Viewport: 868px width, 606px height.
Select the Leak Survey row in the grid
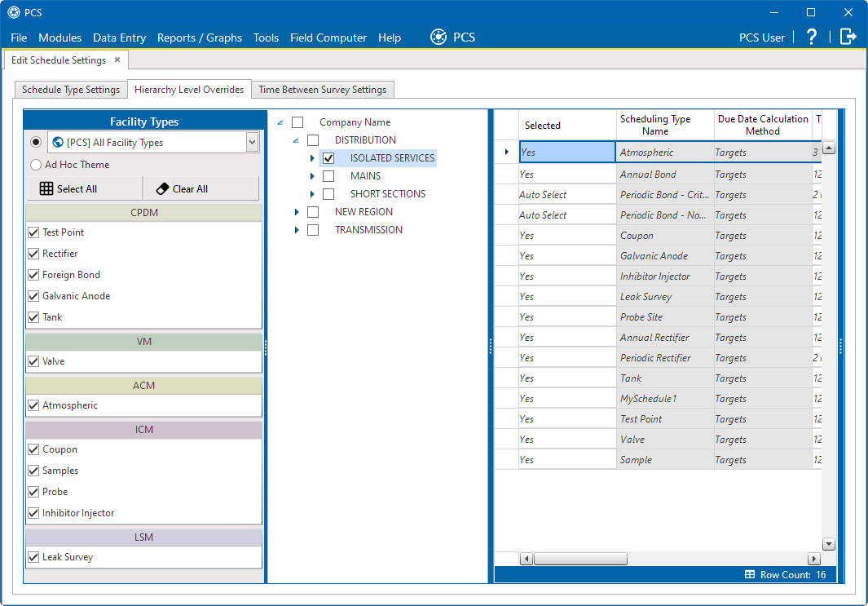[x=658, y=297]
